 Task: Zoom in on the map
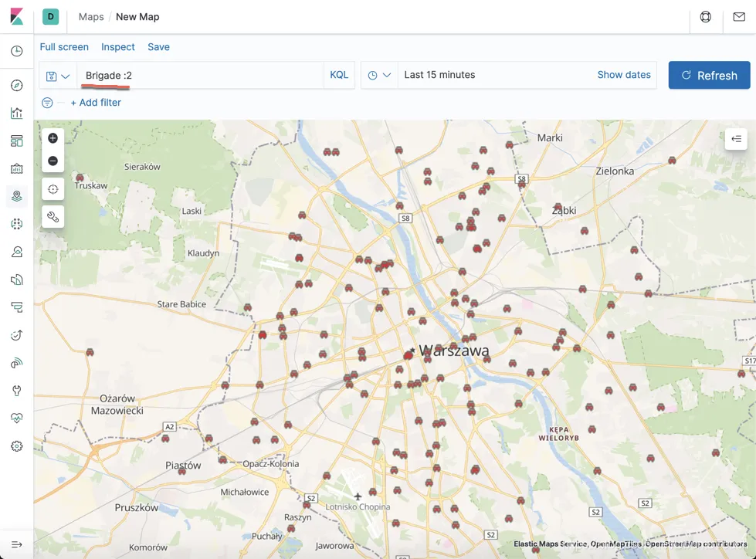(x=53, y=138)
